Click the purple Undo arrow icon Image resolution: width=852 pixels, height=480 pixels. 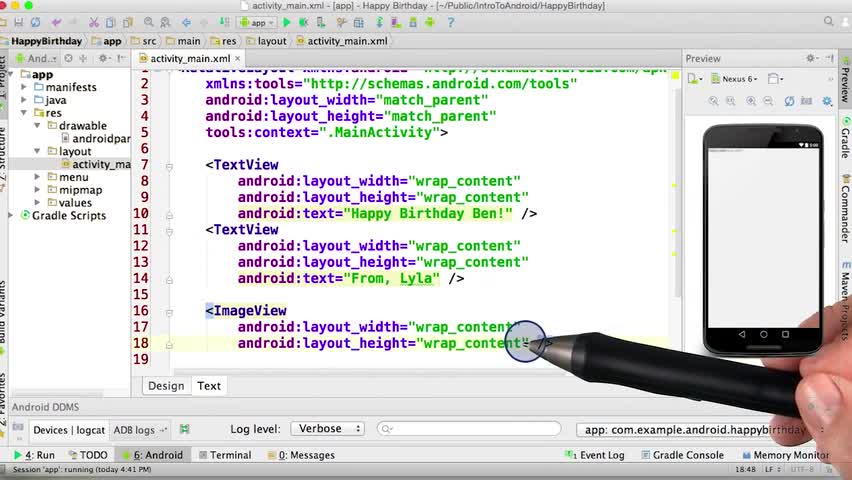pos(56,22)
